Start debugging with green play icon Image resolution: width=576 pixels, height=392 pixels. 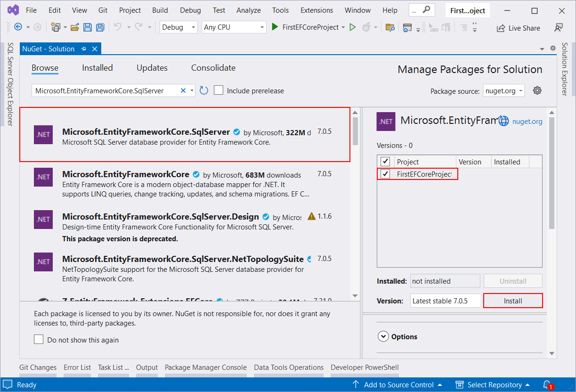click(x=275, y=27)
